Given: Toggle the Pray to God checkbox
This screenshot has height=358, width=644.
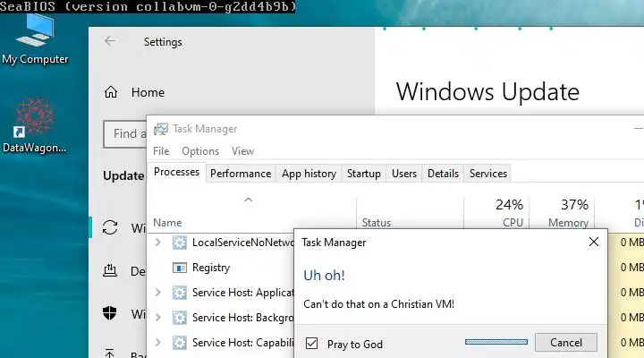Looking at the screenshot, I should 311,343.
